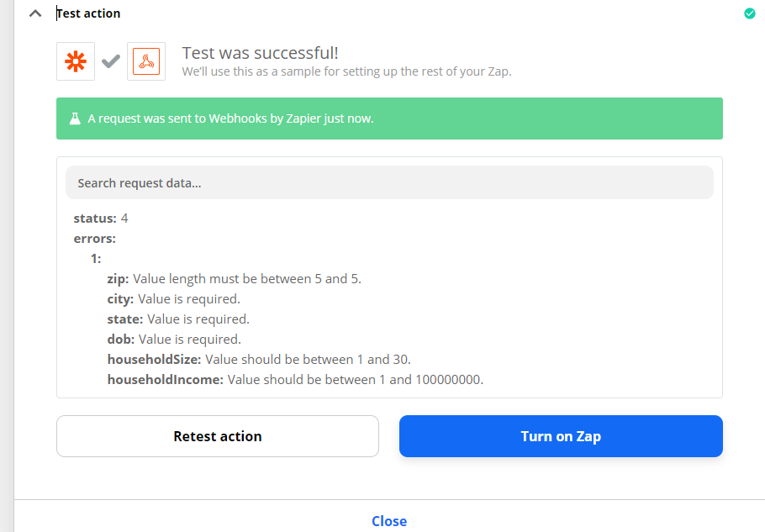The image size is (765, 532).
Task: Select the householdSize error row
Action: point(259,360)
